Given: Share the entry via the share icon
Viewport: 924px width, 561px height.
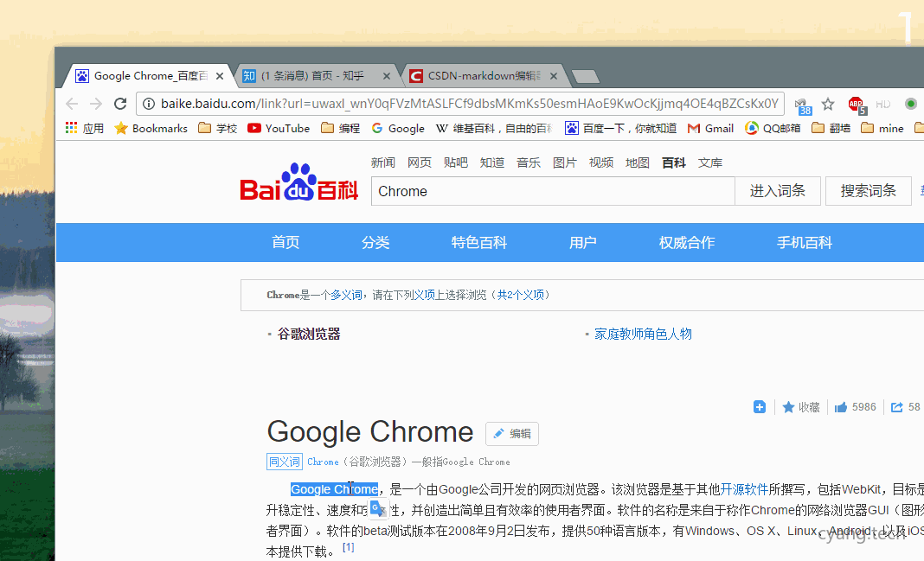Looking at the screenshot, I should [x=896, y=406].
